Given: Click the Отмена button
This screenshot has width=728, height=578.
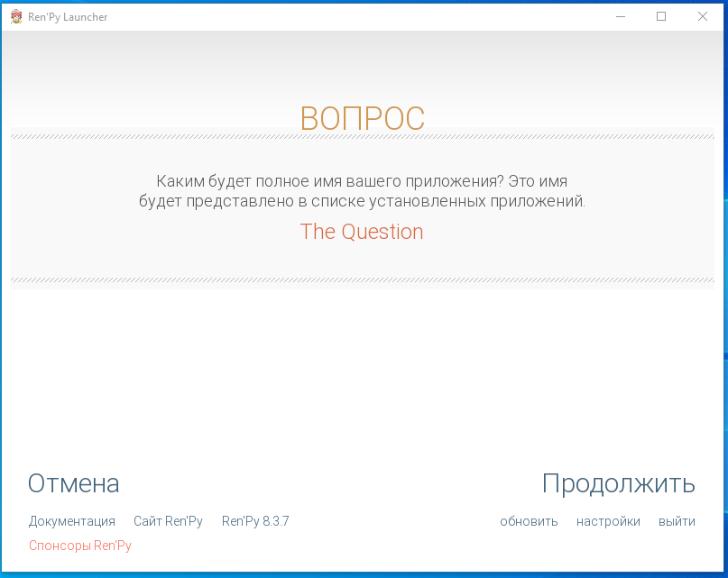Looking at the screenshot, I should 73,483.
